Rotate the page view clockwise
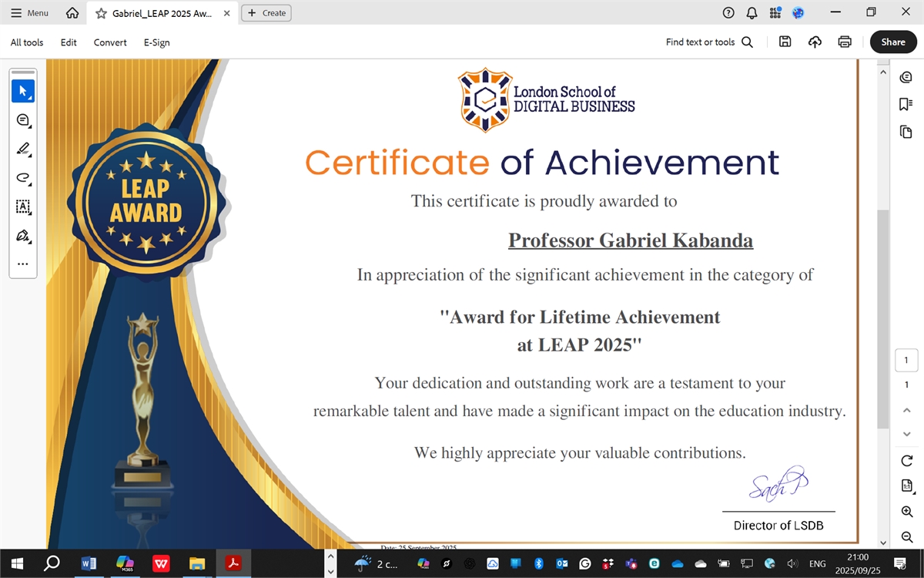924x578 pixels. click(906, 461)
